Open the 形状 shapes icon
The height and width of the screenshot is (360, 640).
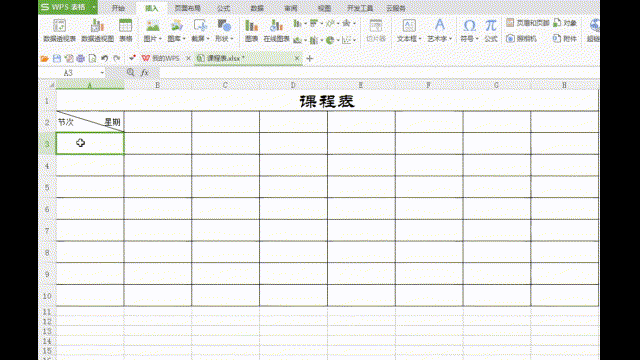[x=224, y=26]
